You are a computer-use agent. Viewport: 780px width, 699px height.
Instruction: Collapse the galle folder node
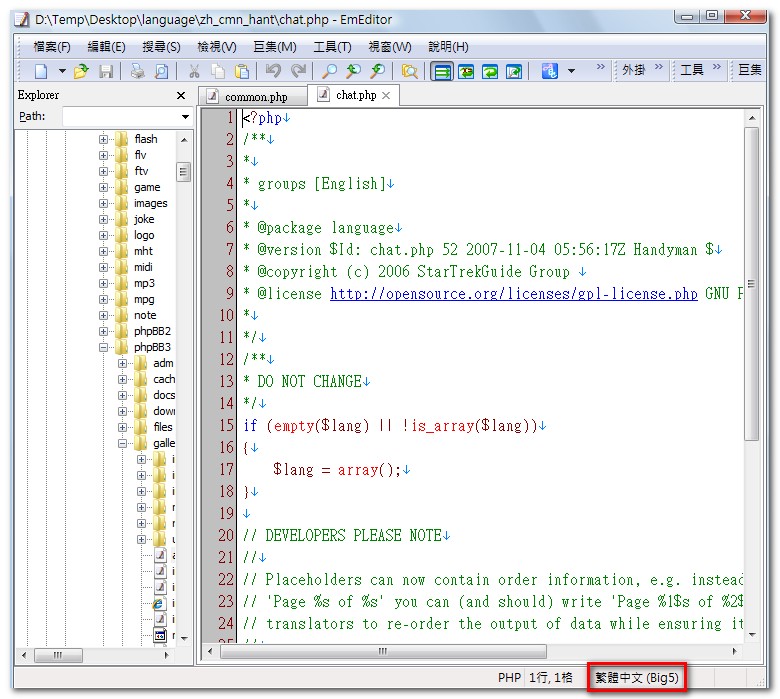(122, 443)
